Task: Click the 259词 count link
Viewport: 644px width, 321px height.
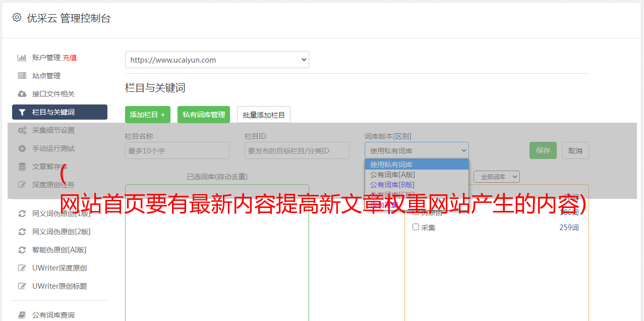Action: [x=569, y=228]
